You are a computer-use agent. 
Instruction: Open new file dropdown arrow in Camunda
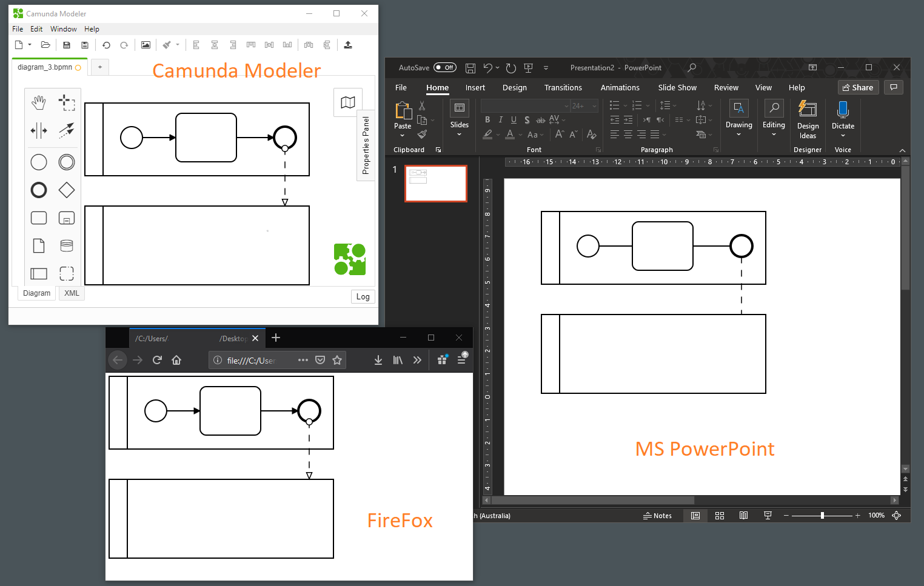click(30, 45)
